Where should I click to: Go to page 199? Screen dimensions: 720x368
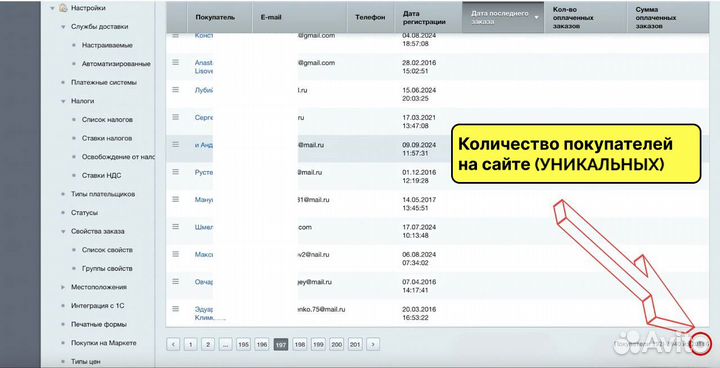click(x=318, y=344)
